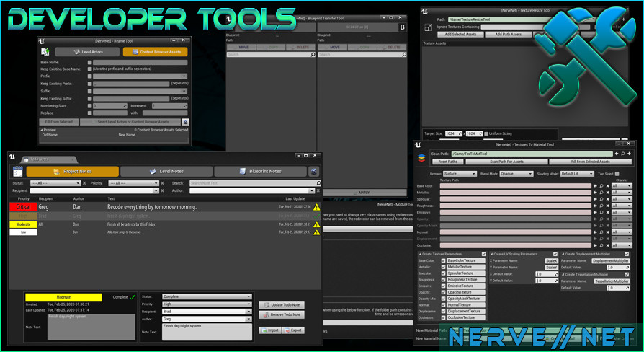Uncheck Create UV Scaling Parameters checkbox

click(x=555, y=254)
